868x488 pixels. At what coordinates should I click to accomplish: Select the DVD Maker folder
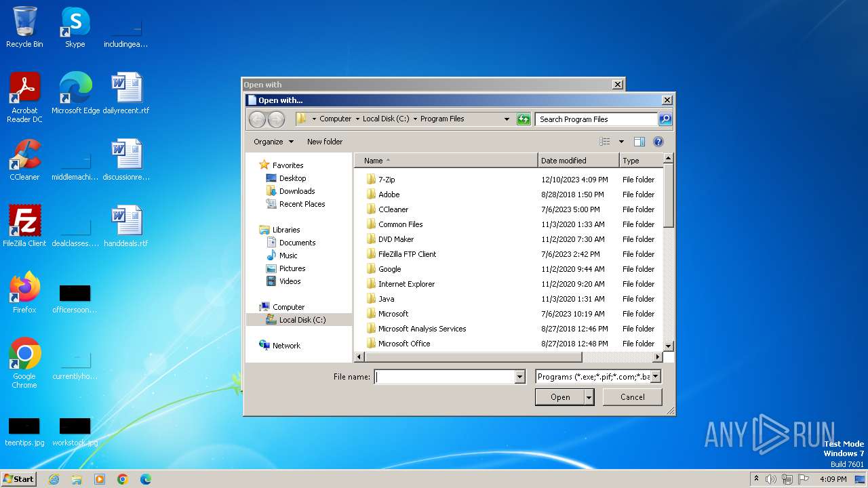(x=396, y=239)
